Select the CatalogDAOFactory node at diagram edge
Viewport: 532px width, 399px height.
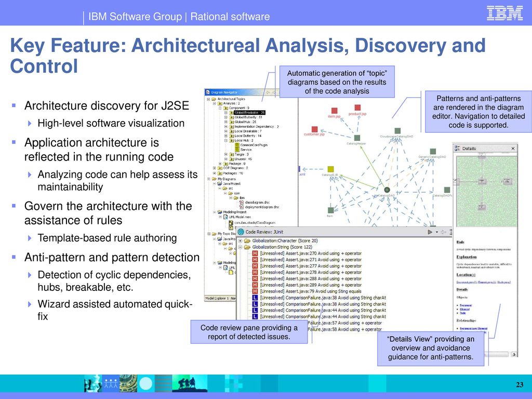point(447,190)
